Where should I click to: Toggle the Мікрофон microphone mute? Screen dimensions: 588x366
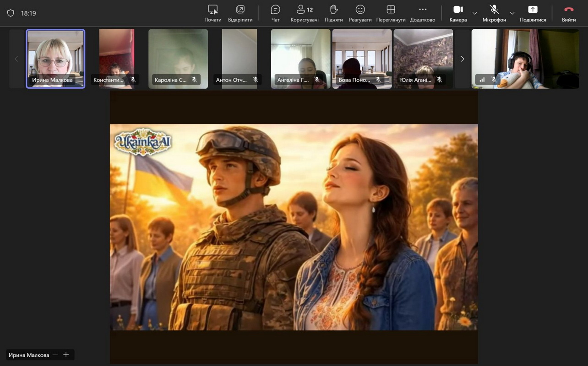coord(494,13)
